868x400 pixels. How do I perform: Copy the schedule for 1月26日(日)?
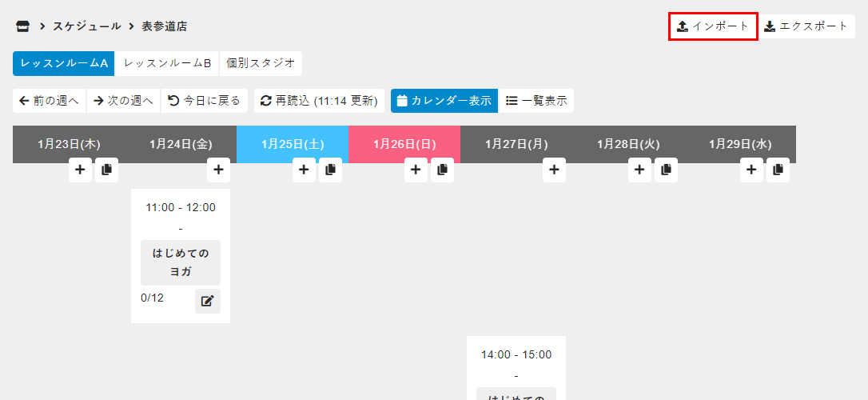tap(442, 170)
